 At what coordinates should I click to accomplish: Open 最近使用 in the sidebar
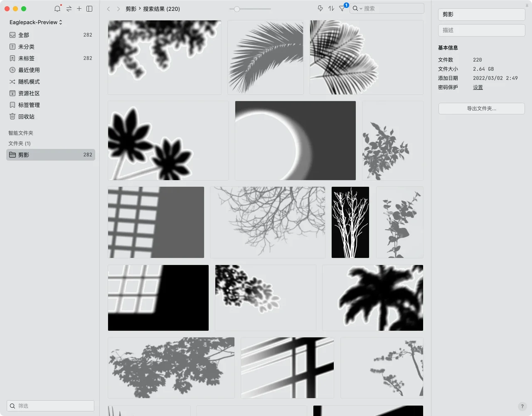(x=51, y=70)
